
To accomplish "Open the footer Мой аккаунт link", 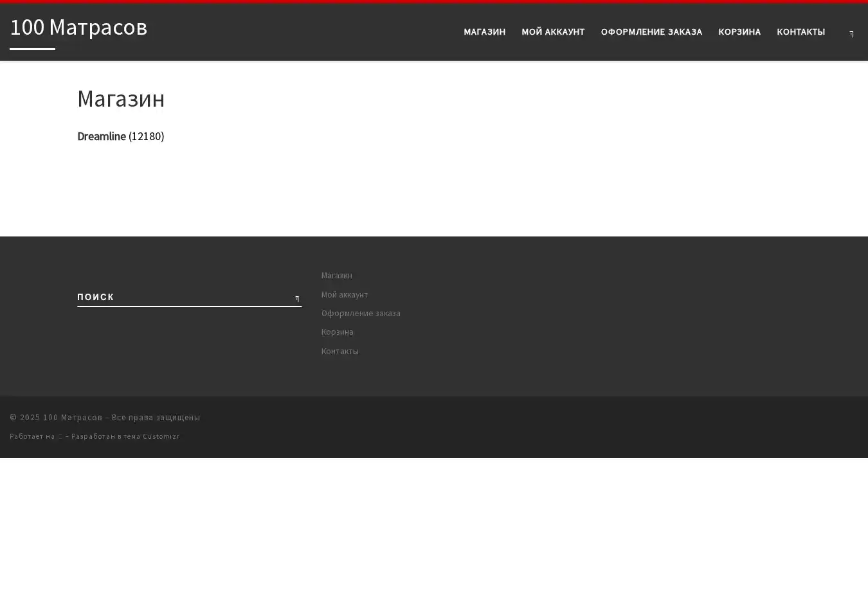I will pyautogui.click(x=345, y=294).
